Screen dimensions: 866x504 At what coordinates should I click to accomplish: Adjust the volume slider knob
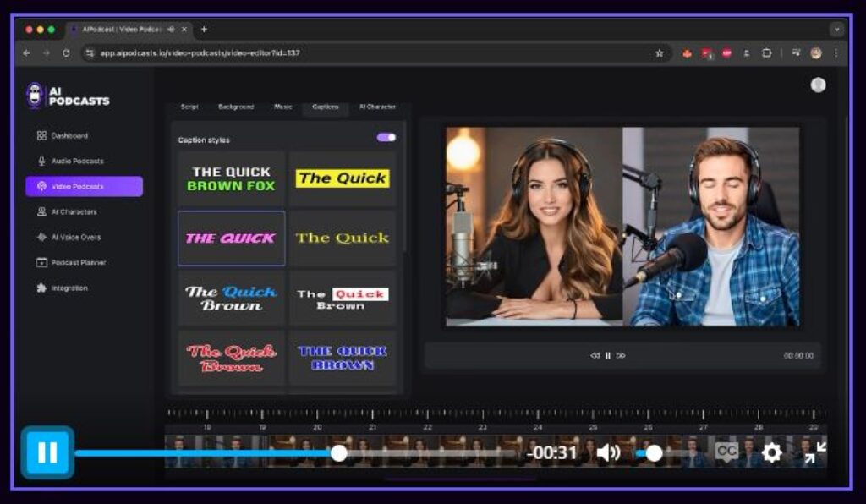[x=654, y=453]
